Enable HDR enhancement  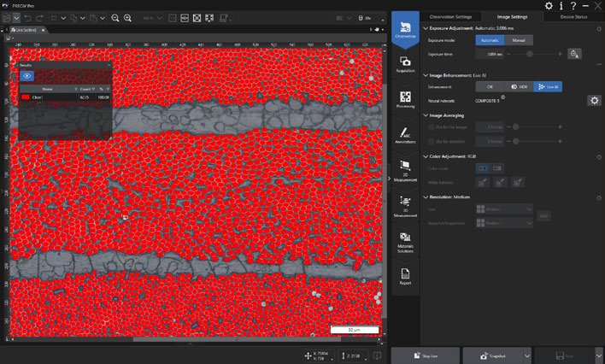click(x=518, y=86)
